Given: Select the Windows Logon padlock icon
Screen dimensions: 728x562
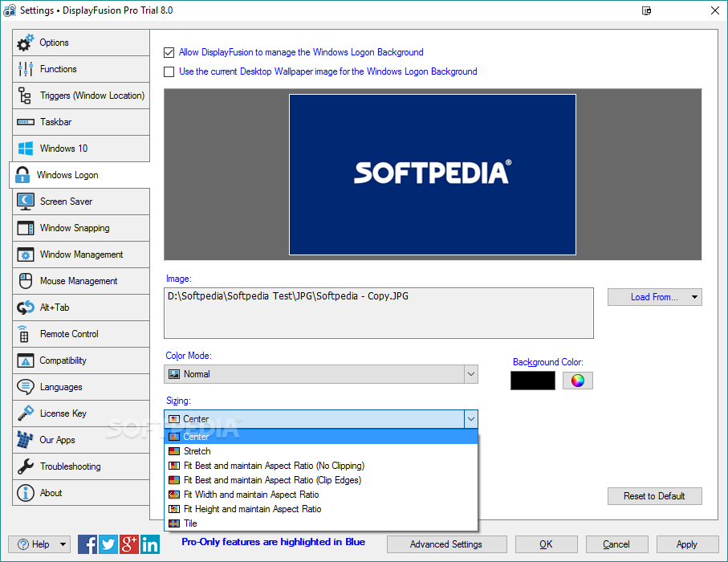Looking at the screenshot, I should [22, 175].
